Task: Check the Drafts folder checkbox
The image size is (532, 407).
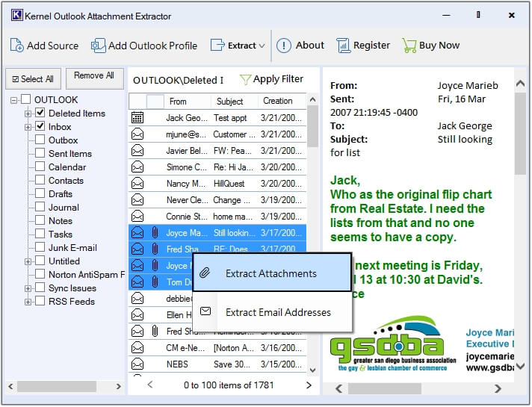Action: point(40,193)
